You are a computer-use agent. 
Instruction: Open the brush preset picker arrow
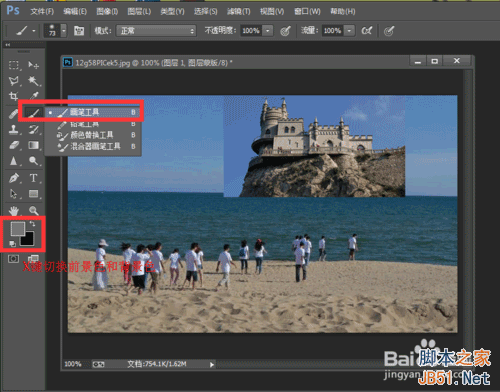[x=64, y=31]
